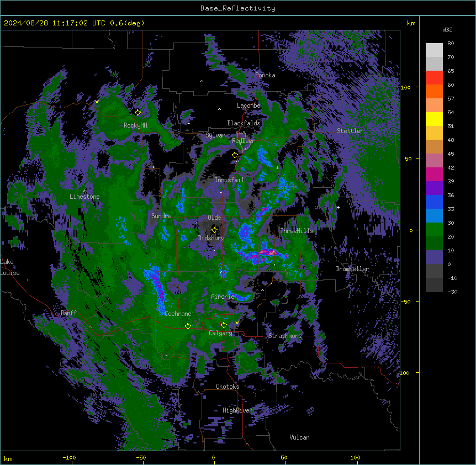This screenshot has width=476, height=465.
Task: Click the yellow diamond marker below RedDeer label
Action: (235, 155)
